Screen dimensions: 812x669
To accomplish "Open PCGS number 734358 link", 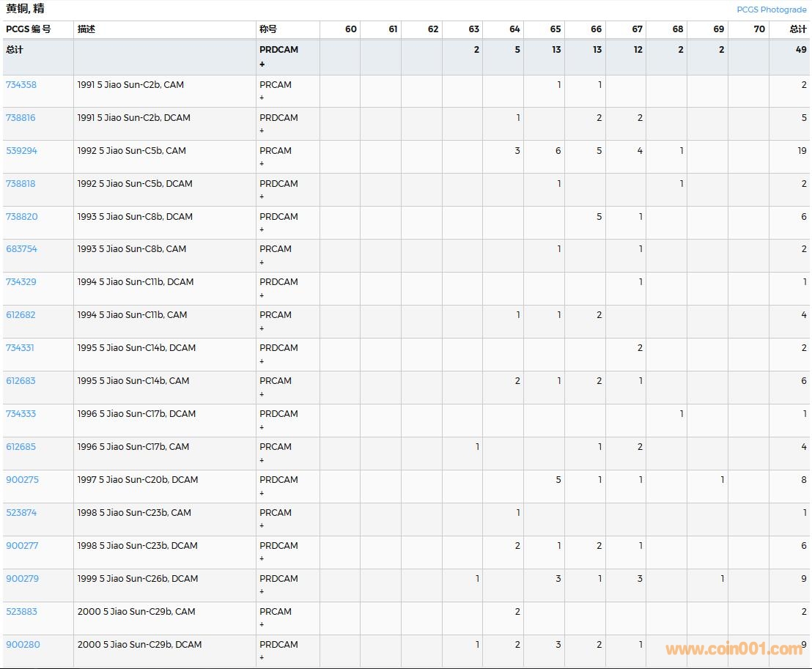I will pyautogui.click(x=21, y=85).
